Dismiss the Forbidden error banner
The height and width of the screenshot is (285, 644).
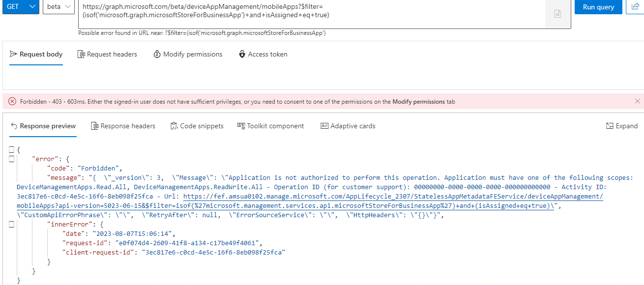[638, 102]
